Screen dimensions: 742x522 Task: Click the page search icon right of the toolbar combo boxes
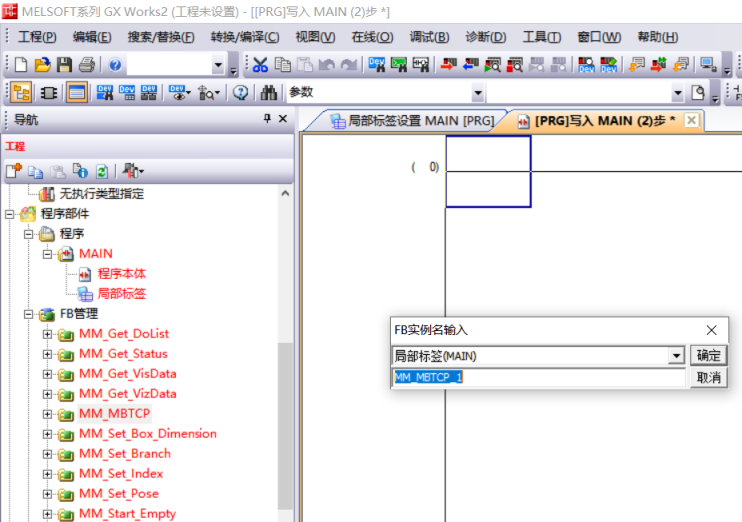click(x=698, y=92)
